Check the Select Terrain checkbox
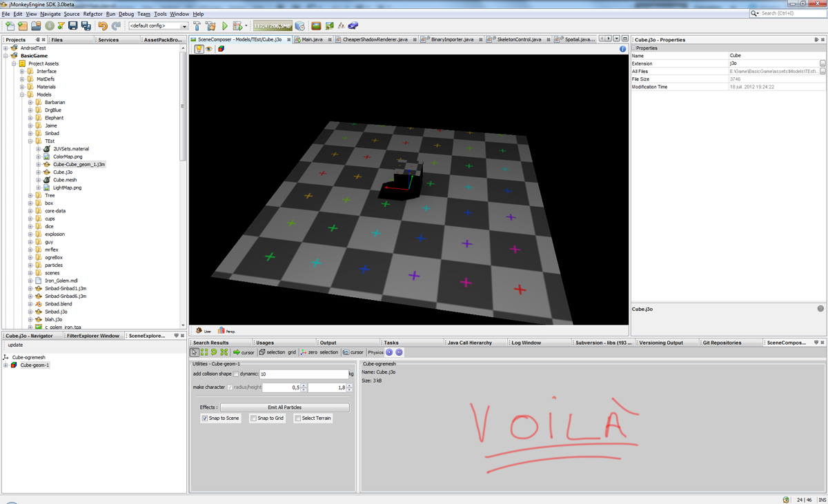The image size is (828, 504). pyautogui.click(x=298, y=419)
